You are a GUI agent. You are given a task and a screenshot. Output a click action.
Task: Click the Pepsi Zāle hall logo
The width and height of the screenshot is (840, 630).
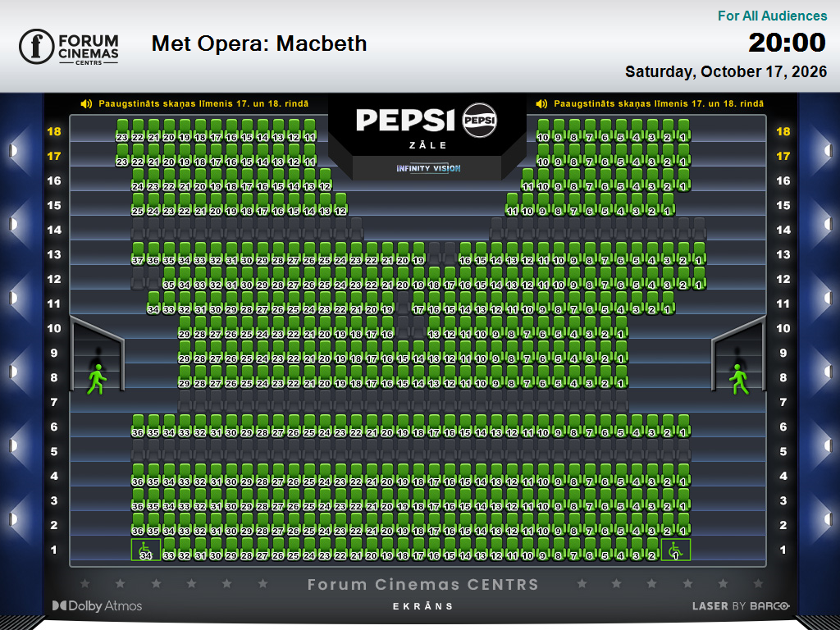coord(427,126)
